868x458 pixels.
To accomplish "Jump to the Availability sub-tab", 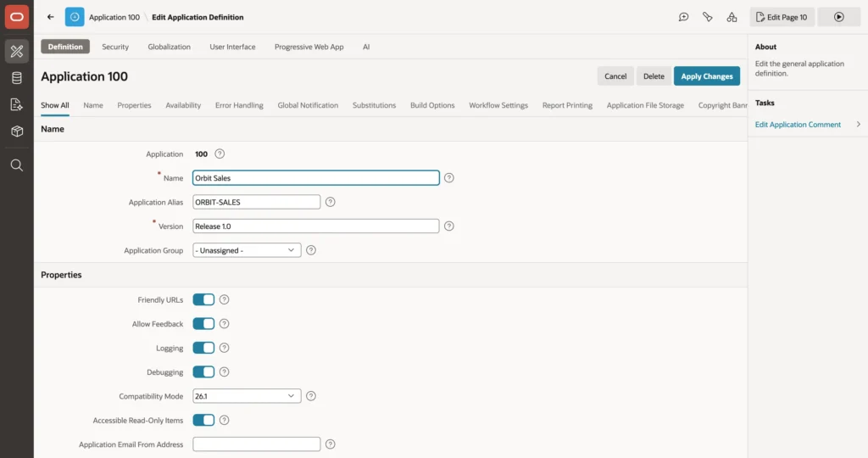I will tap(183, 105).
